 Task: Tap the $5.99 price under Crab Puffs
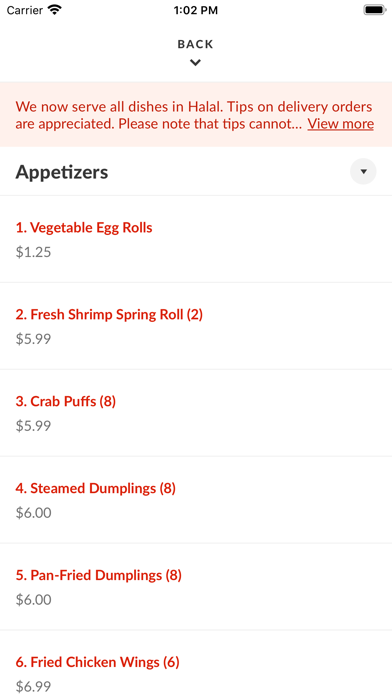pos(33,426)
